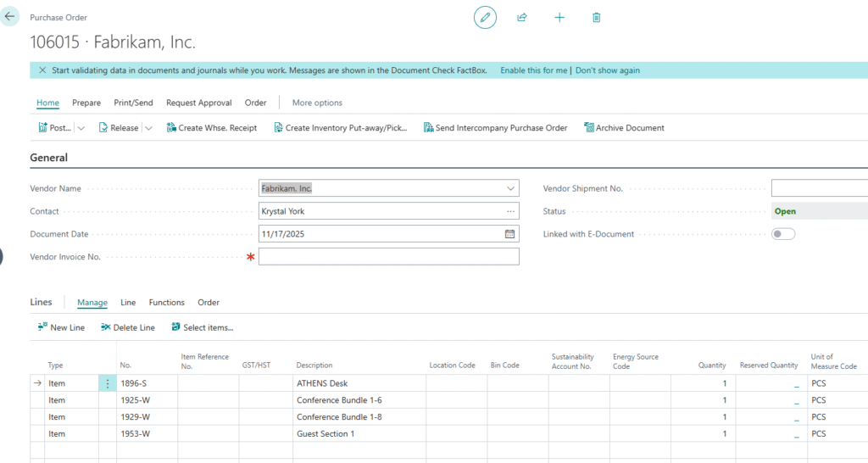Dismiss the notification with X icon
868x463 pixels.
(42, 70)
